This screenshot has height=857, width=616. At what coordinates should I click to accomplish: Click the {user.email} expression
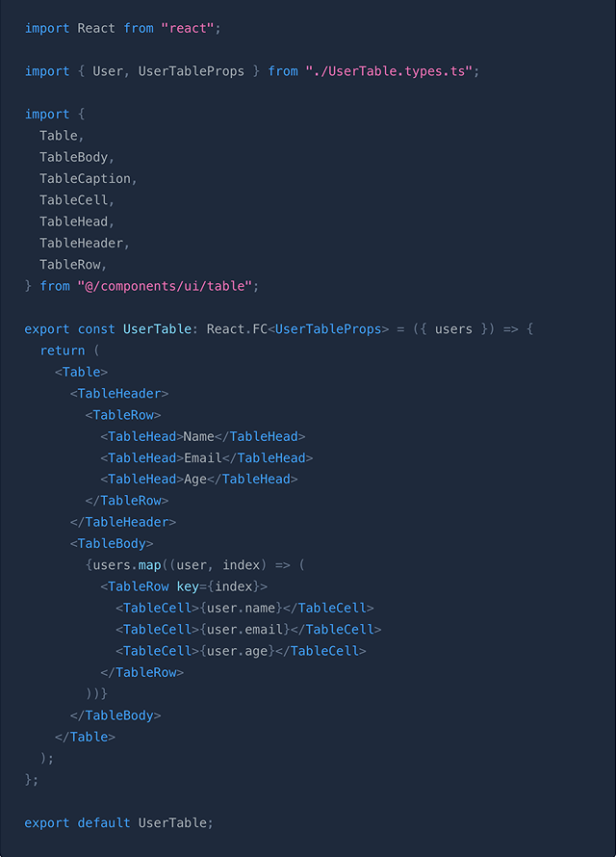pyautogui.click(x=244, y=629)
